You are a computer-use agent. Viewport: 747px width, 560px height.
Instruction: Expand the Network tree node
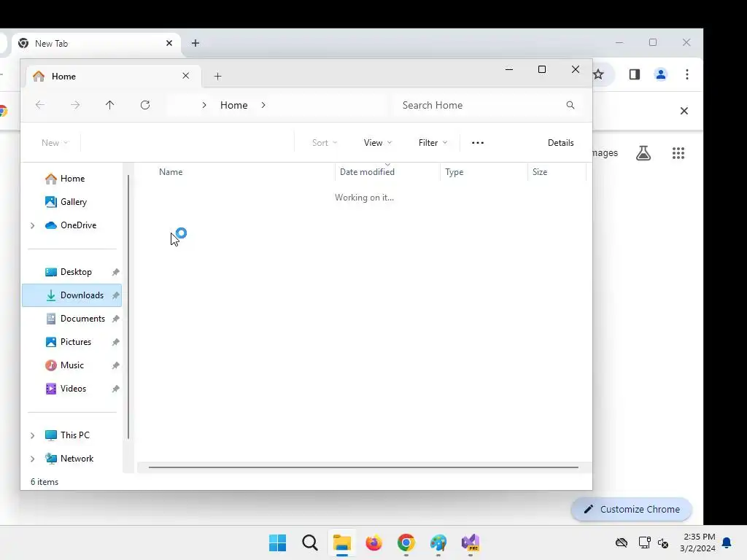click(x=32, y=459)
